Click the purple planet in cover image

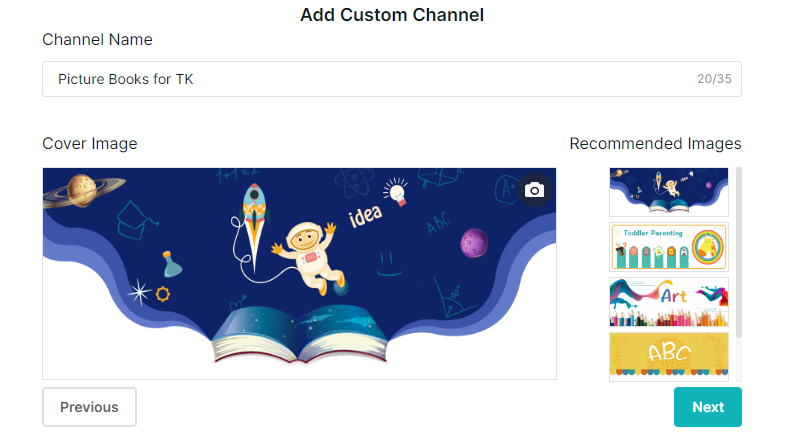click(x=473, y=242)
